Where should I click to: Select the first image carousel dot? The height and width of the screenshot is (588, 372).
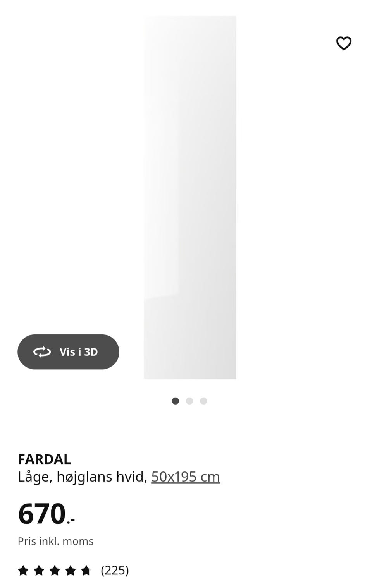(x=176, y=401)
